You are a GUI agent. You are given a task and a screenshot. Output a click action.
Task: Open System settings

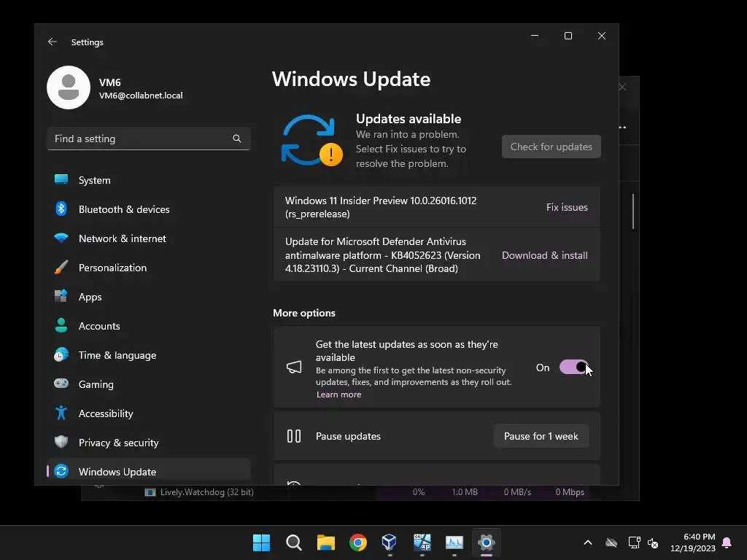pyautogui.click(x=149, y=180)
